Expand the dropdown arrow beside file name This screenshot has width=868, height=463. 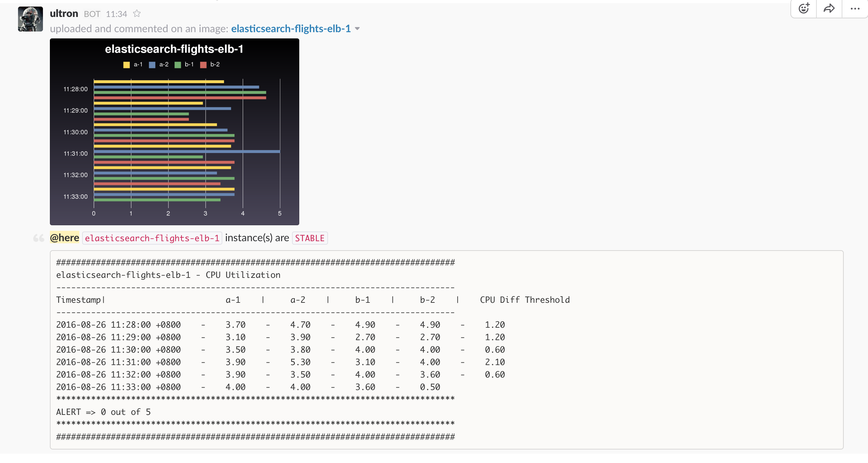coord(357,29)
